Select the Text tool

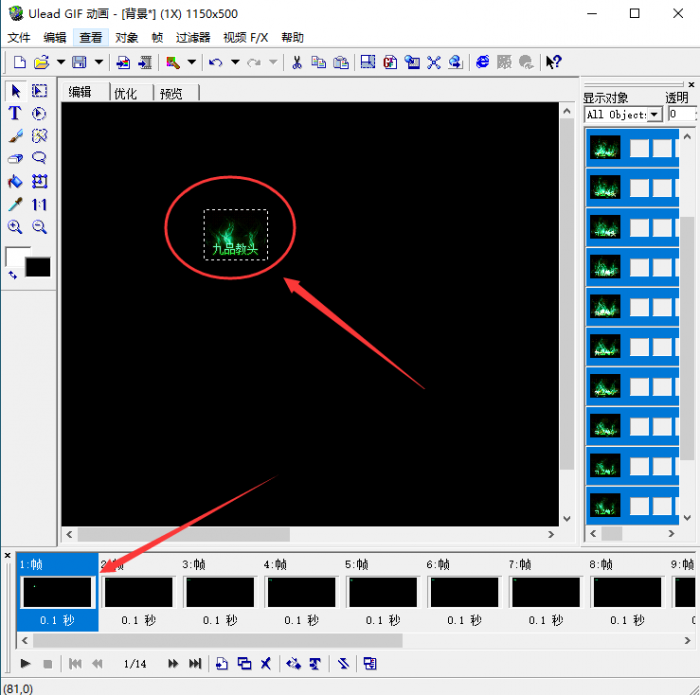click(15, 114)
